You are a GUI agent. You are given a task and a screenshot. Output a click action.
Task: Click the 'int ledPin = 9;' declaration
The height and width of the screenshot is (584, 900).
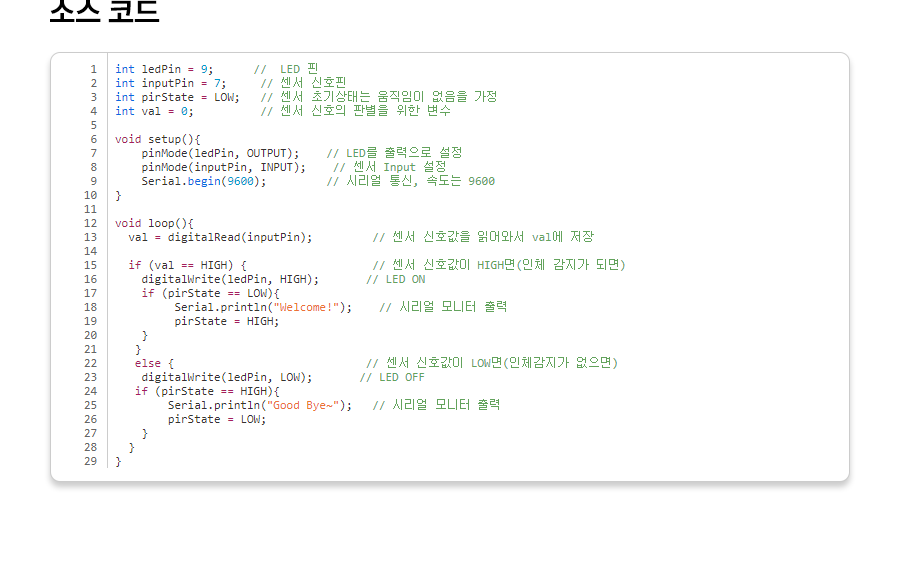[x=164, y=69]
